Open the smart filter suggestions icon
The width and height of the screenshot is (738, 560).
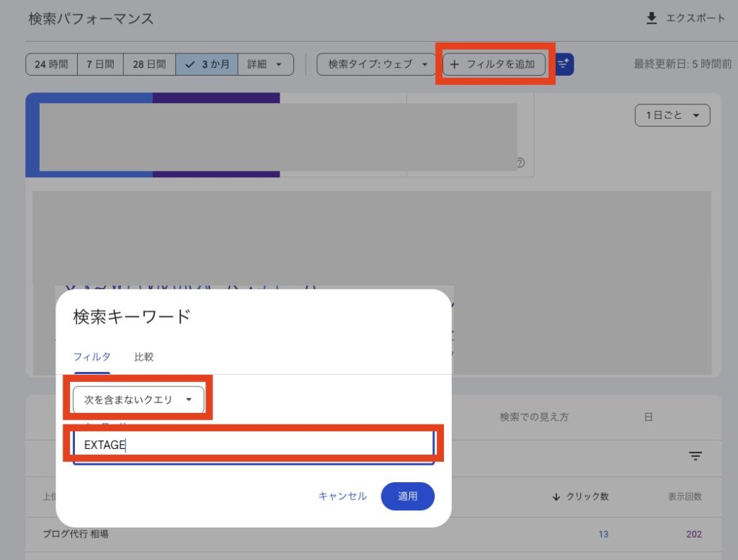[x=563, y=64]
